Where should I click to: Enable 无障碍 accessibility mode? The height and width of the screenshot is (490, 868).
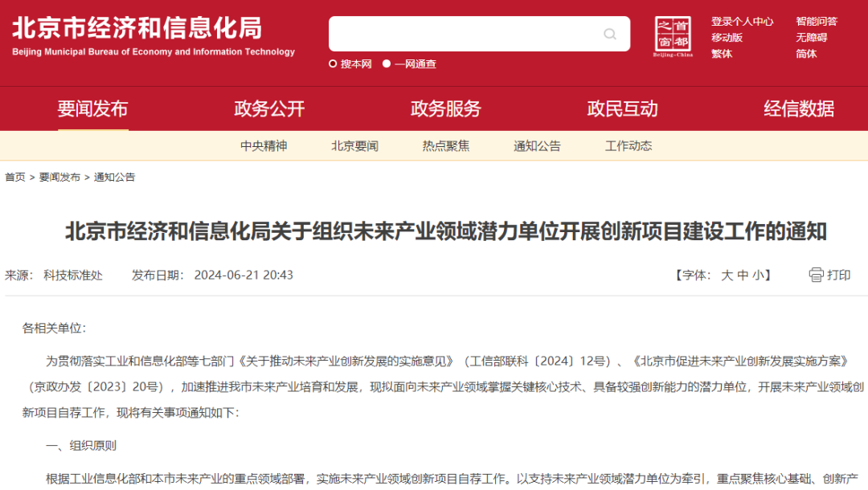point(812,38)
